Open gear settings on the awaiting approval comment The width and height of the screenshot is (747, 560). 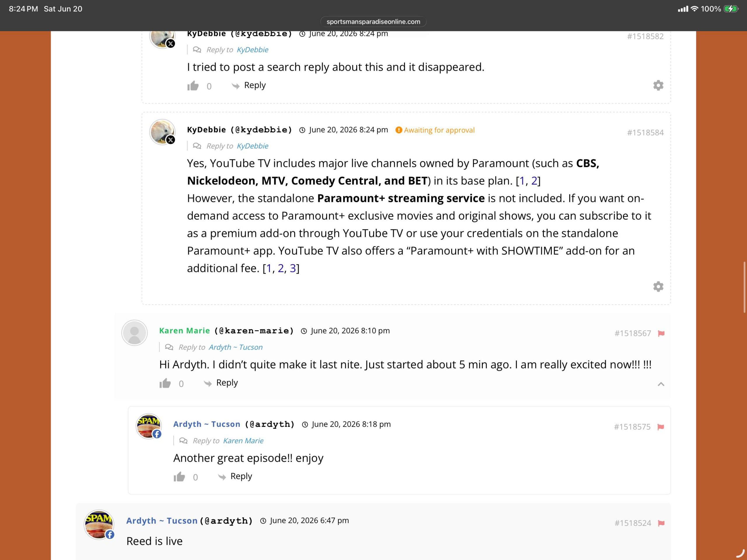(x=658, y=286)
